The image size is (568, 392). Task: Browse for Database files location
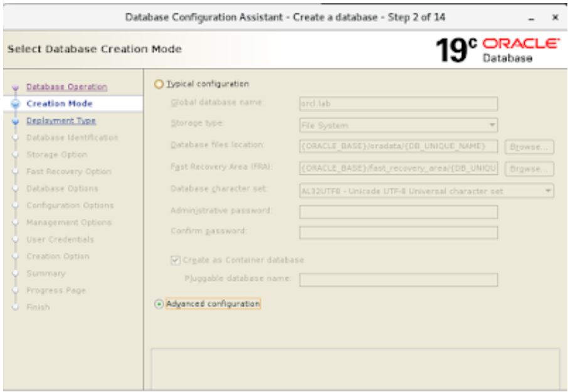[529, 147]
